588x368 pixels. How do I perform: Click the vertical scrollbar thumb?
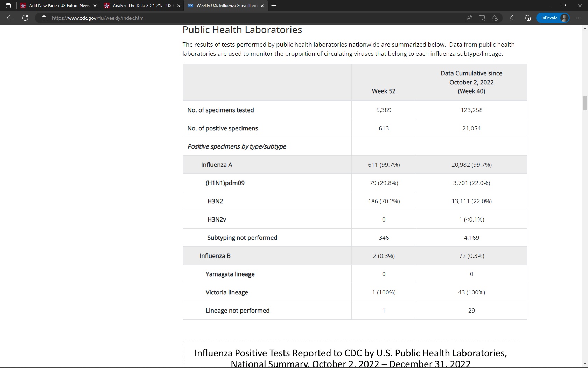pos(585,104)
